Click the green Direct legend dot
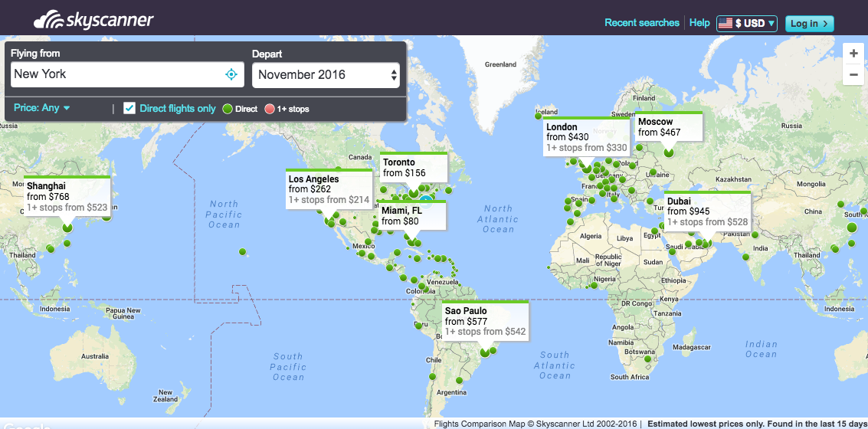Image resolution: width=868 pixels, height=429 pixels. pos(227,109)
